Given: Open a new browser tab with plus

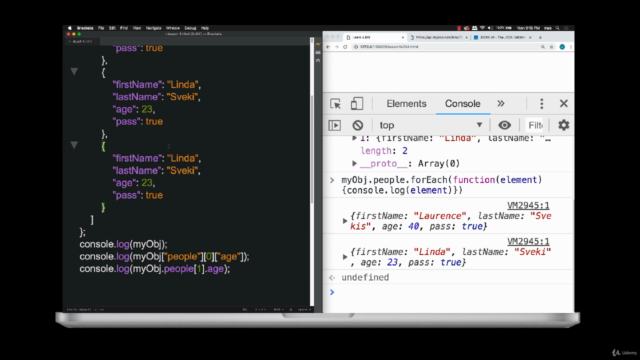Looking at the screenshot, I should tap(540, 38).
